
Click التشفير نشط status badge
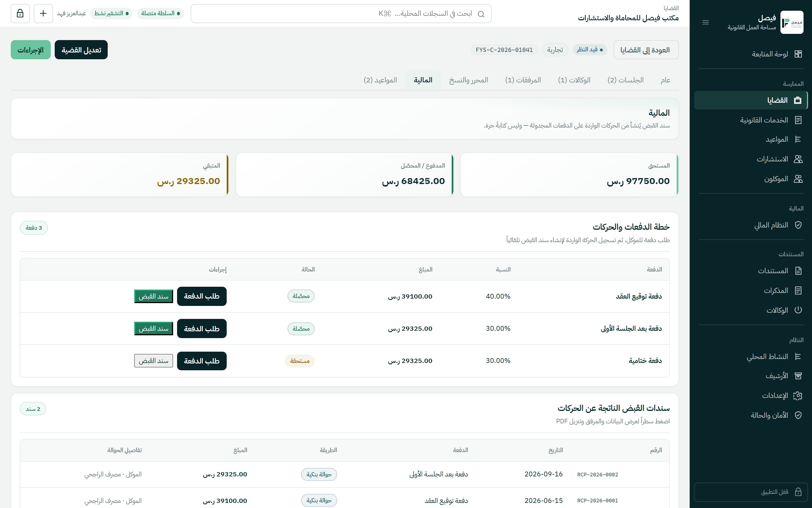[111, 14]
